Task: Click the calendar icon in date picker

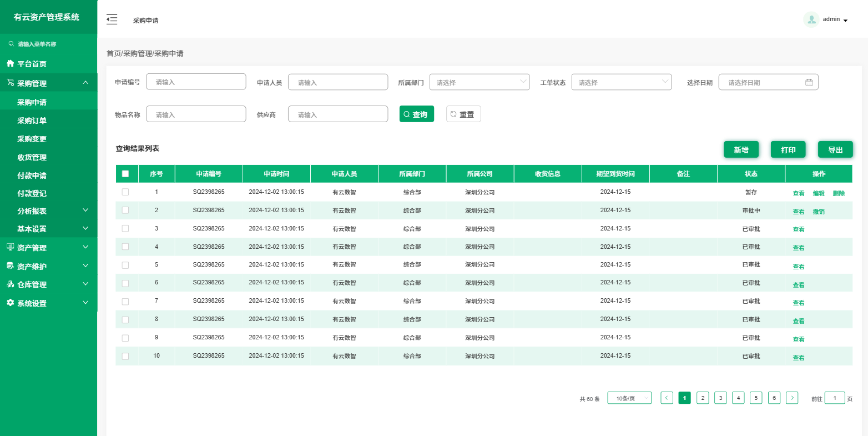Action: 809,82
